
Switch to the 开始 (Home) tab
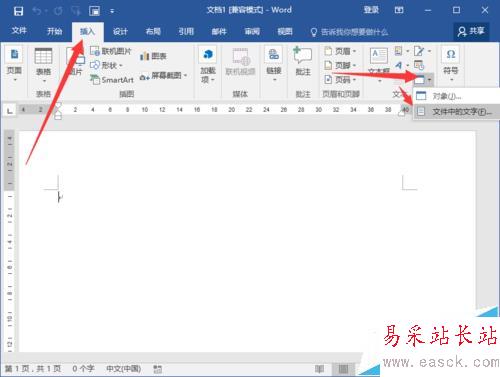tap(54, 31)
